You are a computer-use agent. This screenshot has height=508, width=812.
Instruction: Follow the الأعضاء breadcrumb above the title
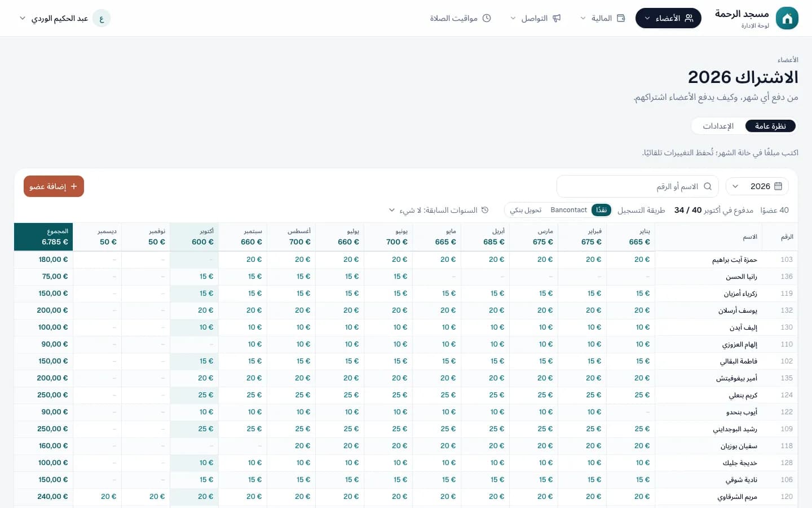(788, 60)
